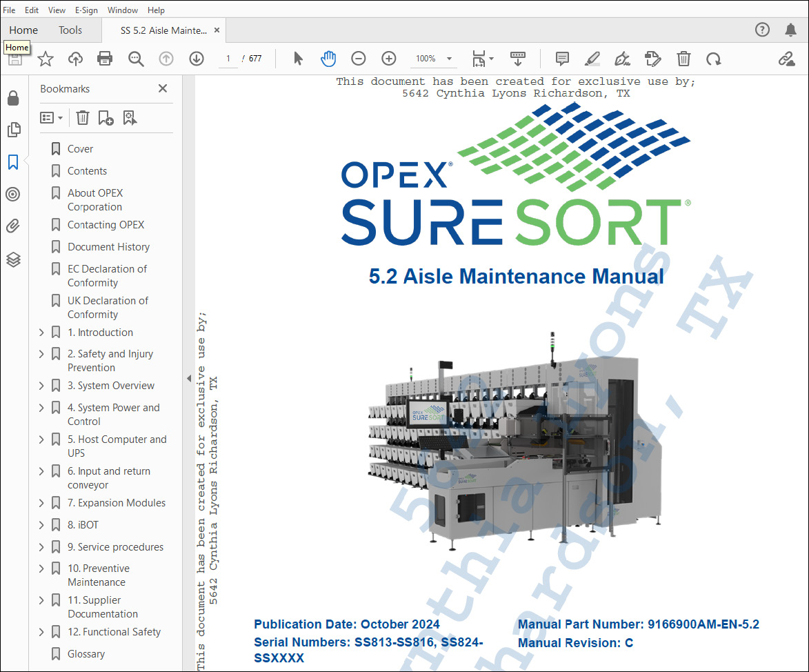Open attachments paperclip panel
The width and height of the screenshot is (809, 672).
click(x=13, y=226)
